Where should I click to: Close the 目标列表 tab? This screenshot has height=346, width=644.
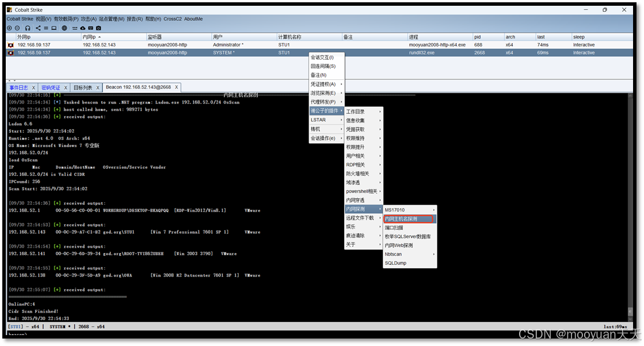click(98, 88)
